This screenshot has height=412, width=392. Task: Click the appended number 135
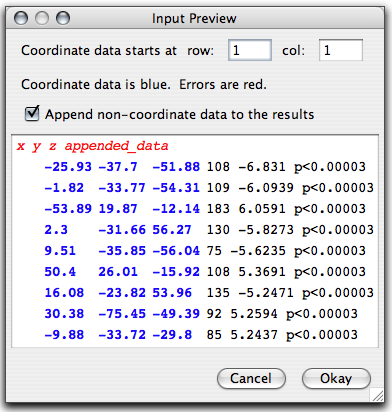[218, 293]
